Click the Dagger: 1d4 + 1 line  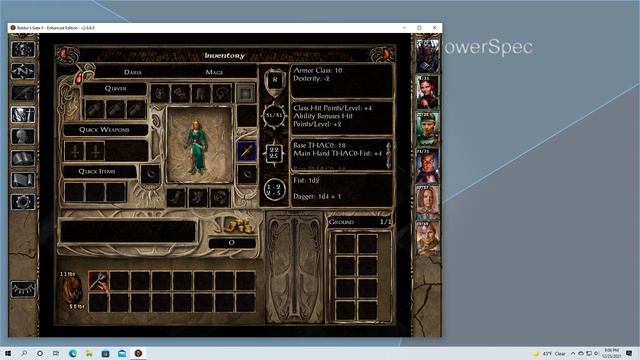(317, 196)
